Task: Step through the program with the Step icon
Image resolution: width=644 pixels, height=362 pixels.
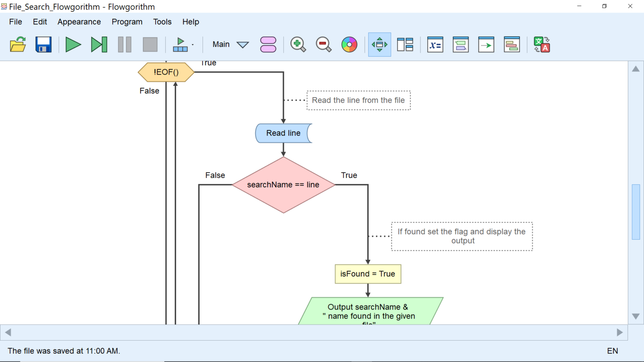Action: tap(99, 44)
